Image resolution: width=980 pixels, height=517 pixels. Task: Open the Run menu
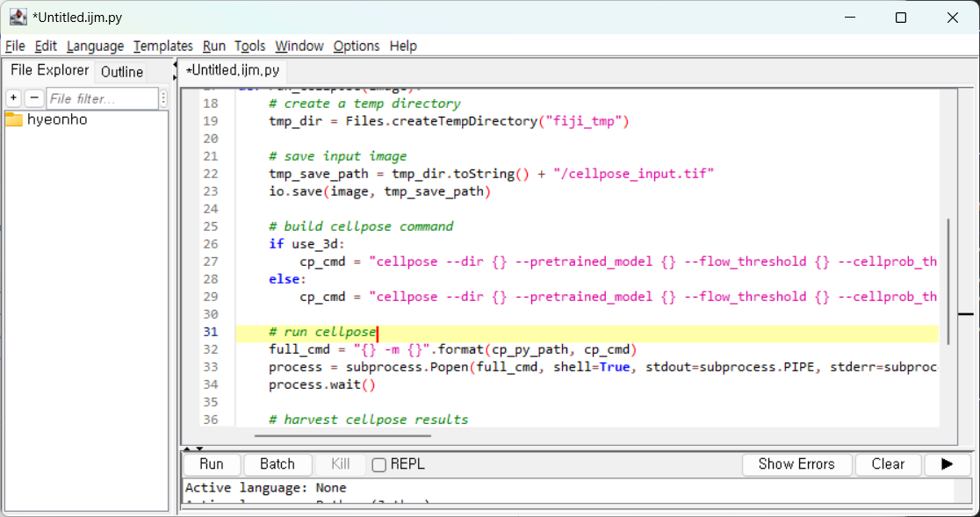[x=213, y=47]
